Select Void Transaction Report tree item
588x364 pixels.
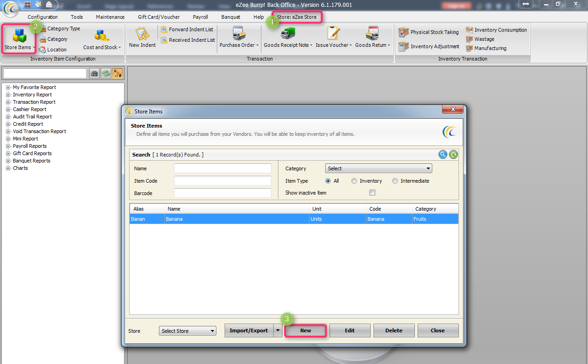tap(40, 131)
